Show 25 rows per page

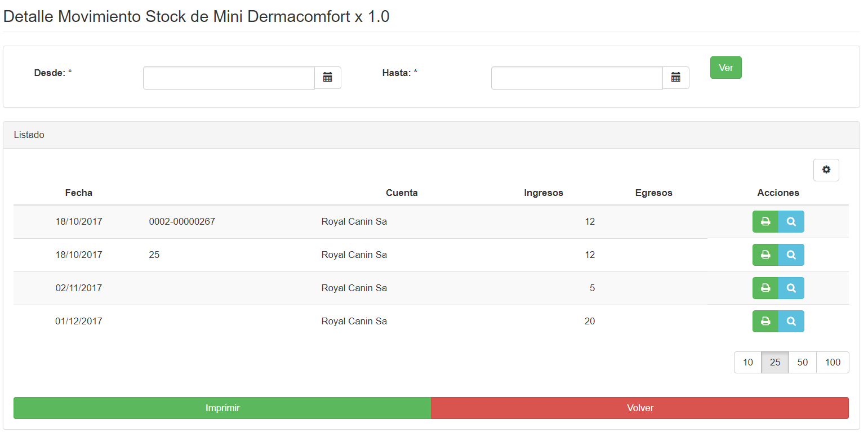[x=775, y=363]
